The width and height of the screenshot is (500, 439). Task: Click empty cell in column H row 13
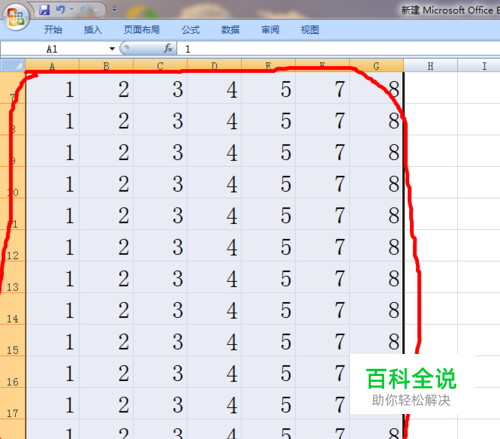(x=431, y=277)
